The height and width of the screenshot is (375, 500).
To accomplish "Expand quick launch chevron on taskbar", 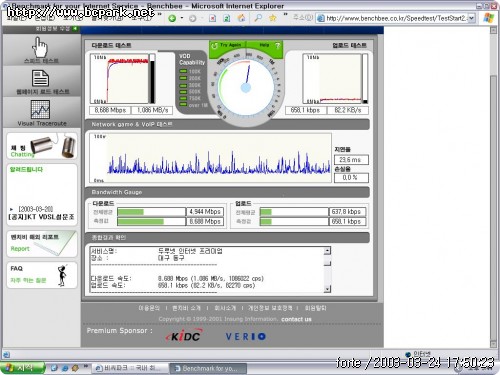I will [x=86, y=366].
